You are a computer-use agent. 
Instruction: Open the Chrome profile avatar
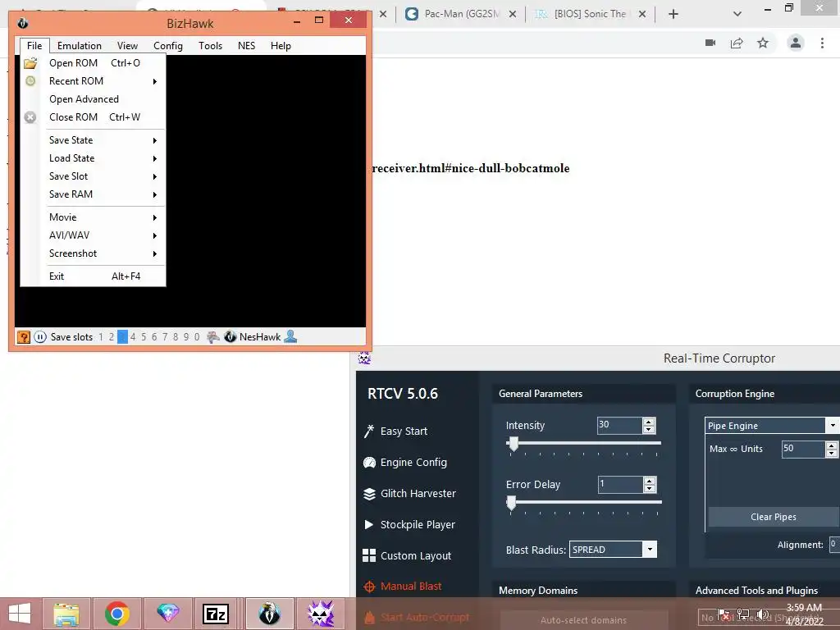point(796,43)
